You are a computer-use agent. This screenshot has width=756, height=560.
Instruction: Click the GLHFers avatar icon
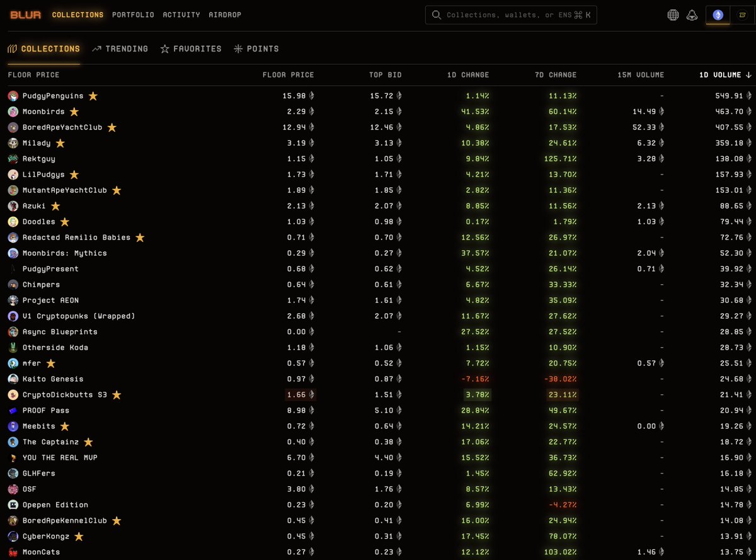13,474
